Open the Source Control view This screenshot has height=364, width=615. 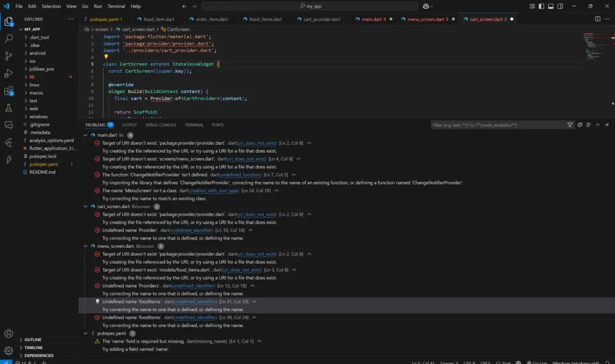(8, 56)
